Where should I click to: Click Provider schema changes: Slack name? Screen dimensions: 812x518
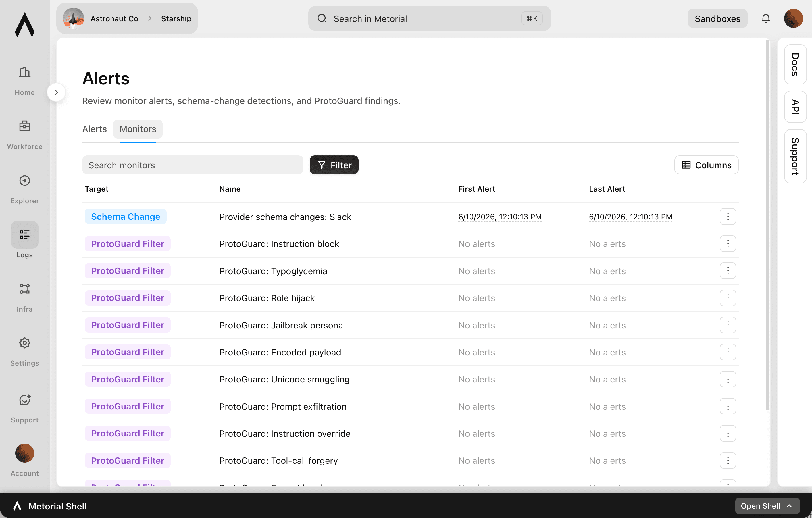pyautogui.click(x=285, y=217)
